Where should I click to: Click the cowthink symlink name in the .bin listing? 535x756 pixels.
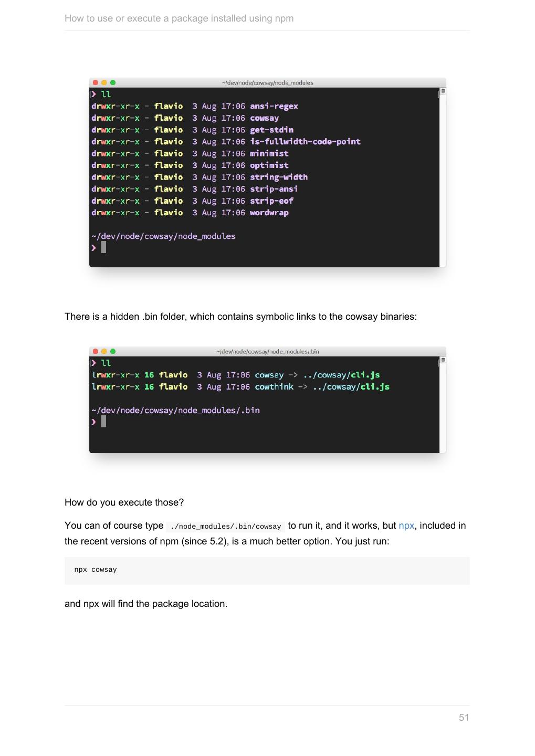[274, 387]
